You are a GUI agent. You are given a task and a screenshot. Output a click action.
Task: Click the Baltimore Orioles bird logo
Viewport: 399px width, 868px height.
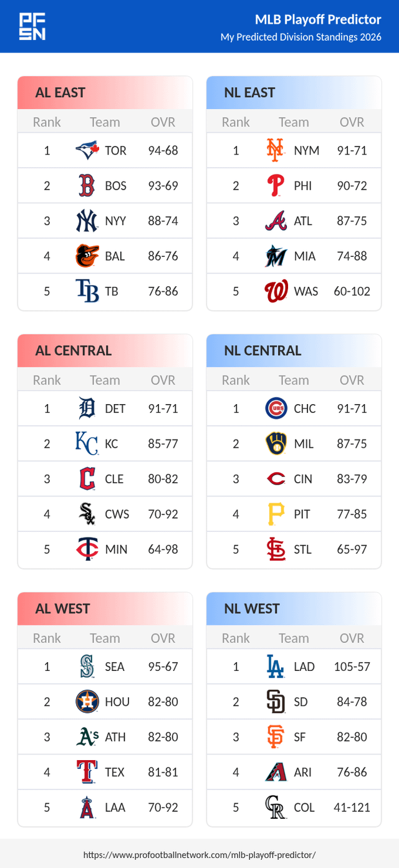coord(87,256)
